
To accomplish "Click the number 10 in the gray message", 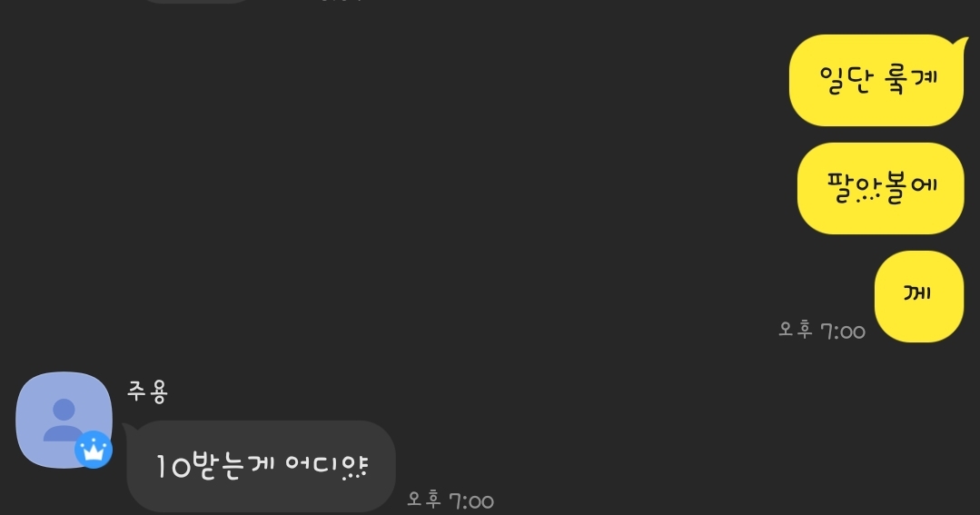I will pyautogui.click(x=173, y=466).
